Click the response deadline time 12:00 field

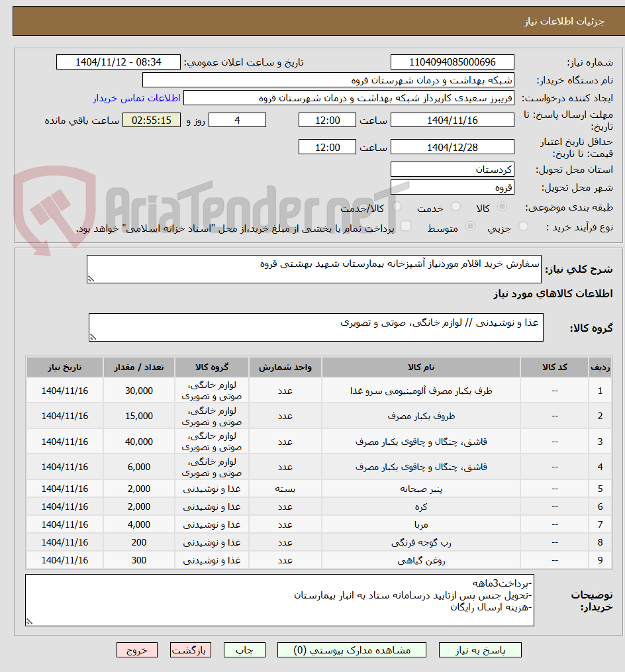327,120
